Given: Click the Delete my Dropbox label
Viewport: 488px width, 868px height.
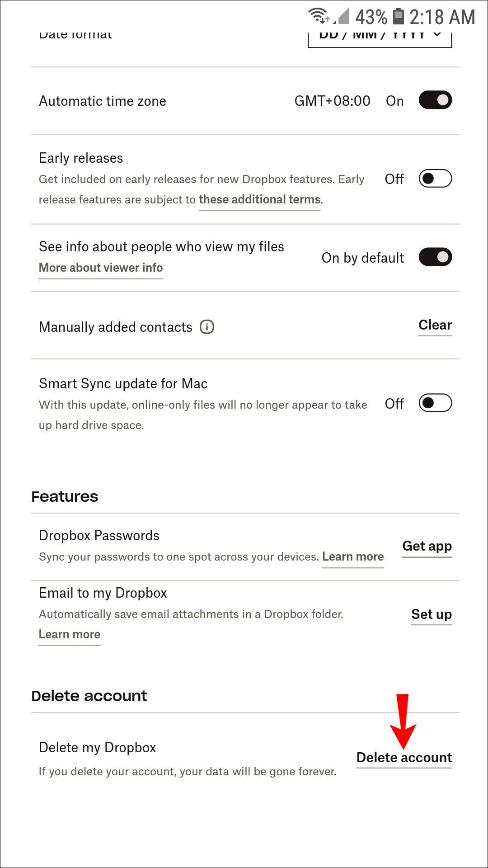Looking at the screenshot, I should [x=98, y=747].
